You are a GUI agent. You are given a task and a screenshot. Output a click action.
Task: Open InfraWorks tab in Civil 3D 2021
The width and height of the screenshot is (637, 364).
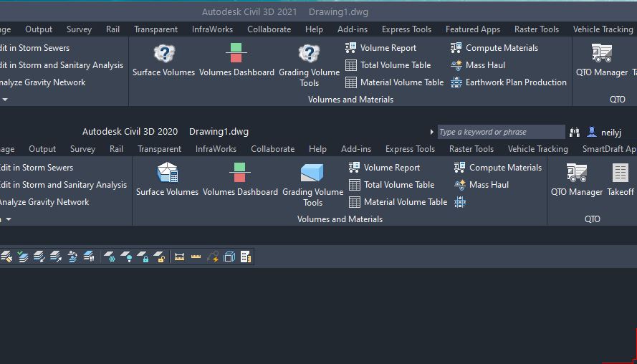(x=212, y=29)
